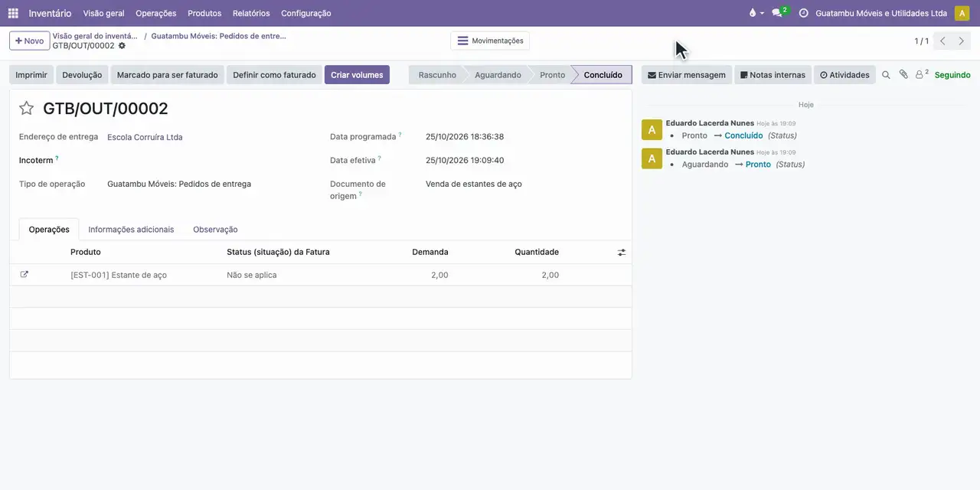This screenshot has width=980, height=490.
Task: Click Definir como faturado button
Action: (x=274, y=75)
